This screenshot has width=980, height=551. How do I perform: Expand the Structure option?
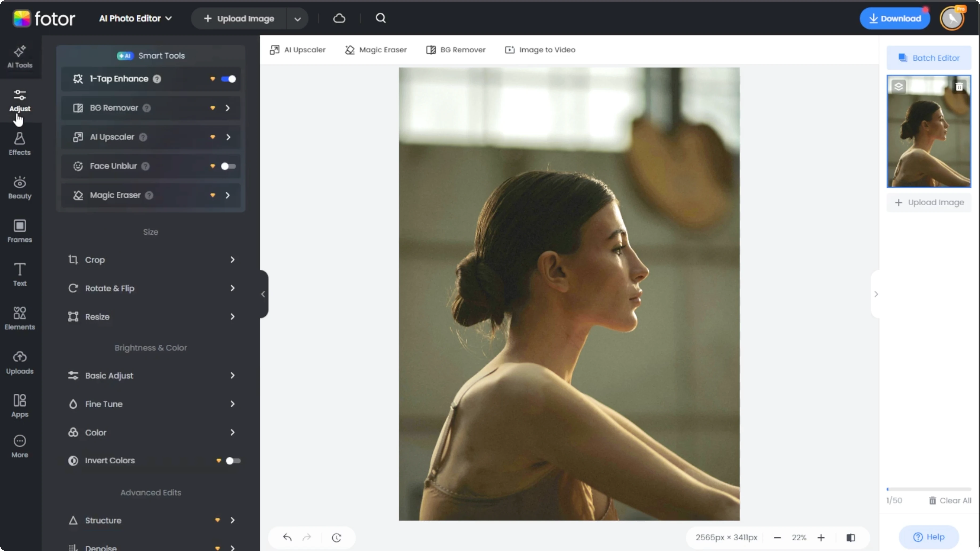click(151, 520)
